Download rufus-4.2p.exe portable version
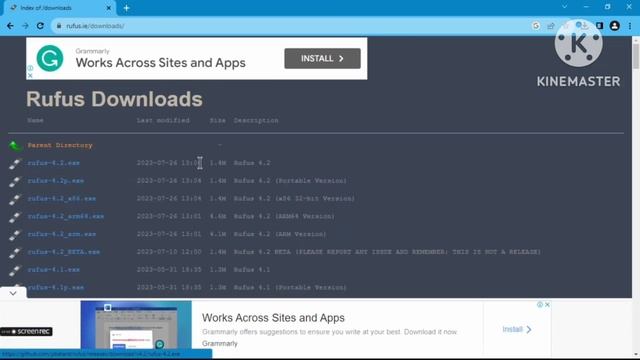The width and height of the screenshot is (640, 360). point(56,180)
